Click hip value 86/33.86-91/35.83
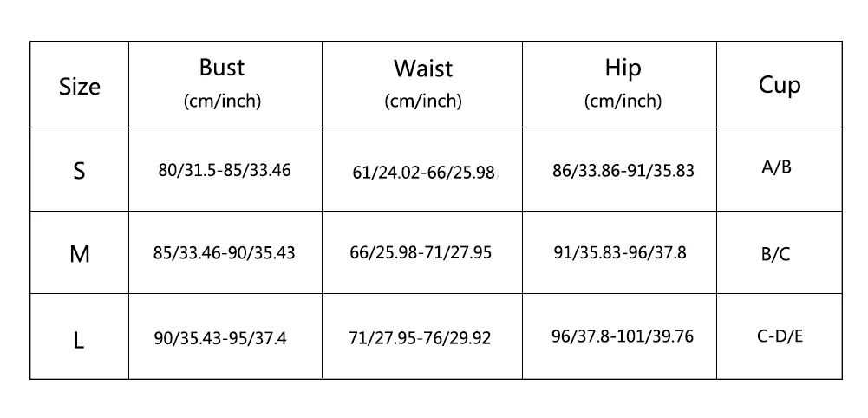This screenshot has width=868, height=418. 623,170
